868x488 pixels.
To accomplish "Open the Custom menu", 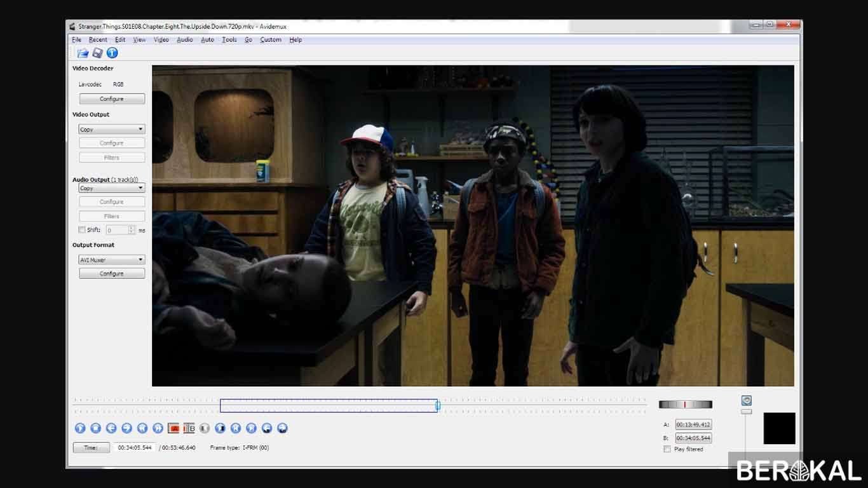I will (x=271, y=39).
